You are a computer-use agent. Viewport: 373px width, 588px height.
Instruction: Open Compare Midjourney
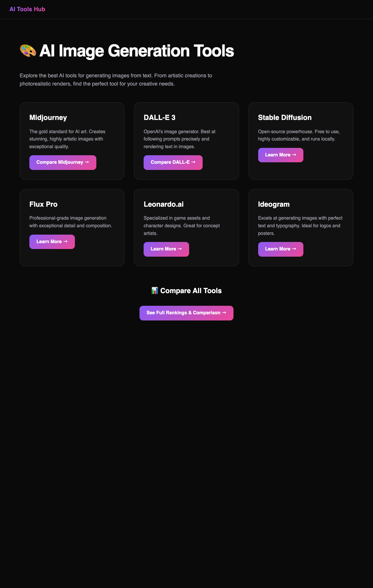(x=63, y=162)
